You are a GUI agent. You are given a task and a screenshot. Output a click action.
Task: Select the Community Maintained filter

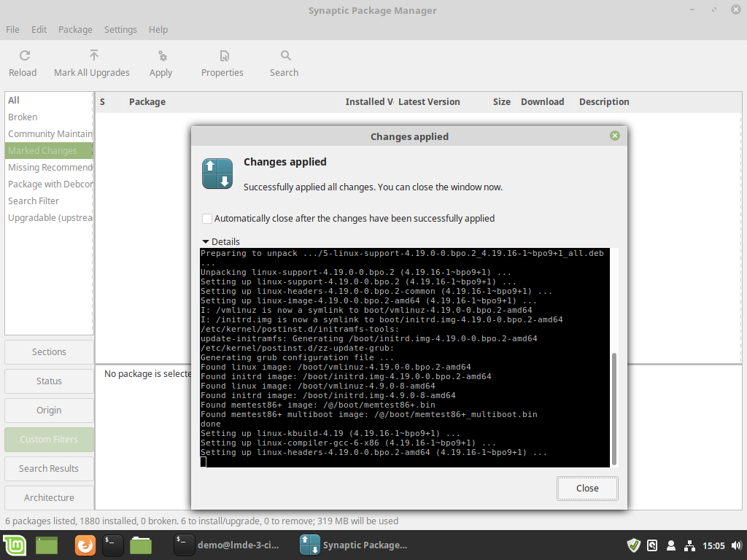tap(49, 134)
